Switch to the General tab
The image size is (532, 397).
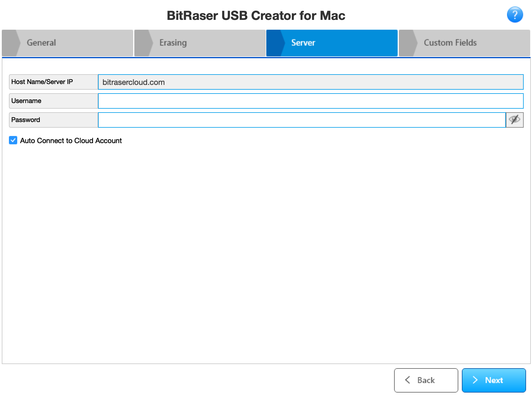[x=67, y=43]
